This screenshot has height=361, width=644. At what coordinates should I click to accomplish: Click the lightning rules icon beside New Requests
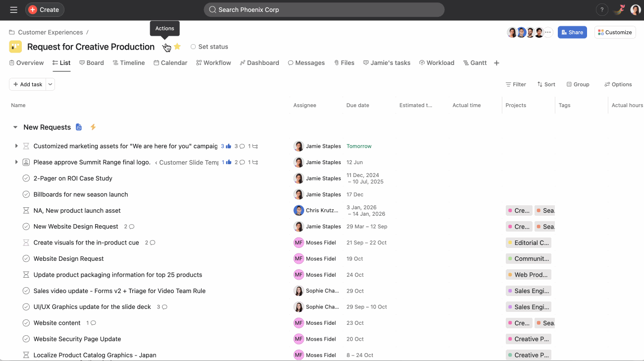click(93, 127)
